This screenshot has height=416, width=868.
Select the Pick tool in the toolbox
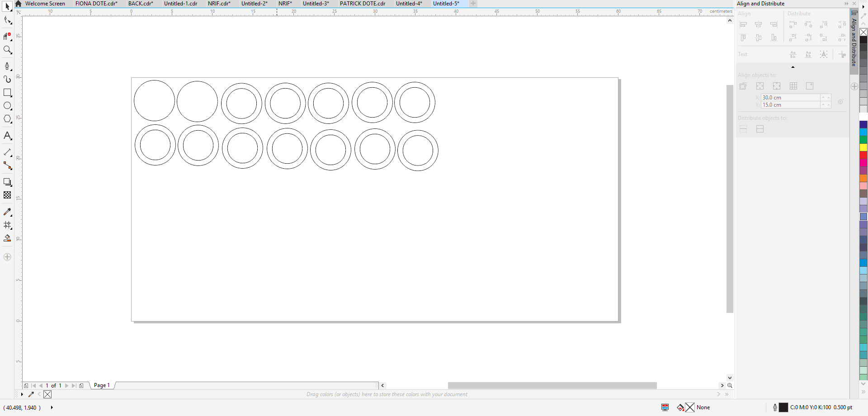(7, 6)
